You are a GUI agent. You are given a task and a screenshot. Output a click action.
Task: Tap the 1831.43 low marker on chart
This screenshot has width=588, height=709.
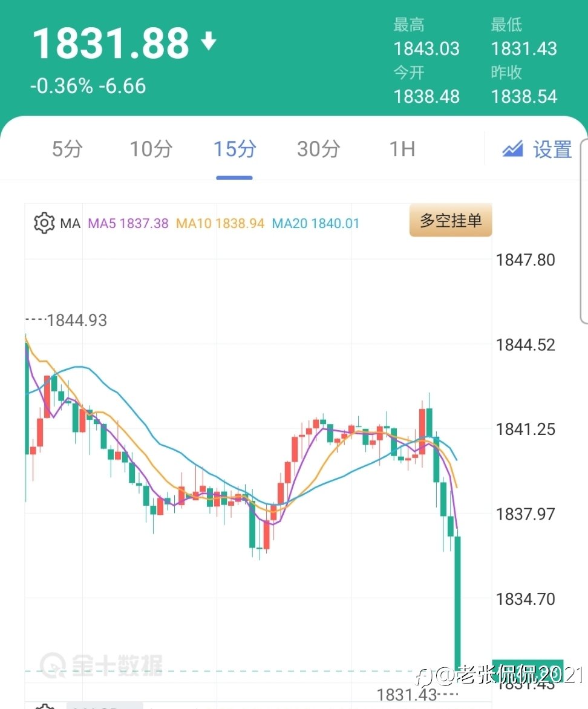pyautogui.click(x=407, y=695)
